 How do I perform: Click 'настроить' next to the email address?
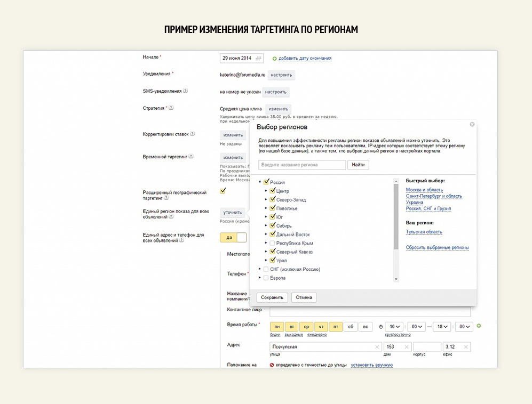point(281,75)
